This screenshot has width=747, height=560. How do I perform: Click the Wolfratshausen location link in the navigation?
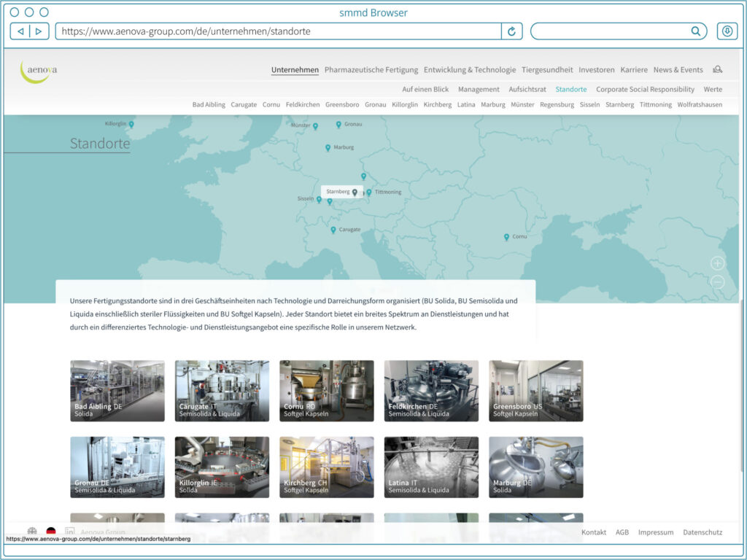tap(700, 105)
